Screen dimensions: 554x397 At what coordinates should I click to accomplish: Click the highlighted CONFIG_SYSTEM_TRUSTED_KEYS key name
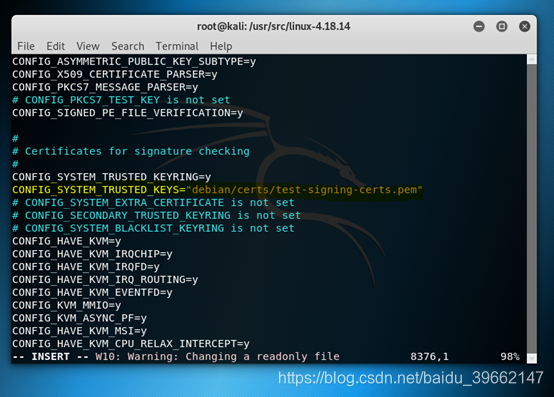(x=96, y=190)
